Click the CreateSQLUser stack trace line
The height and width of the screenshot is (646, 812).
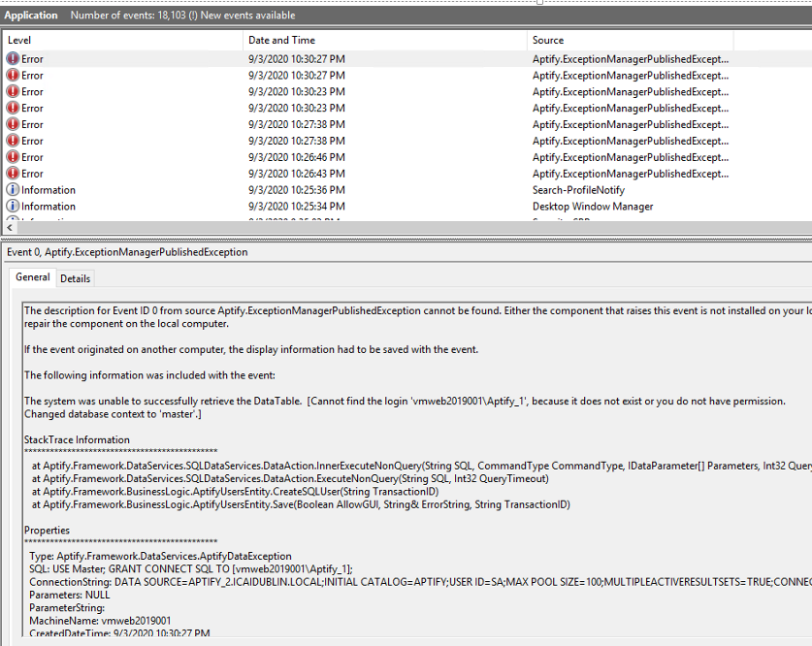(x=235, y=491)
